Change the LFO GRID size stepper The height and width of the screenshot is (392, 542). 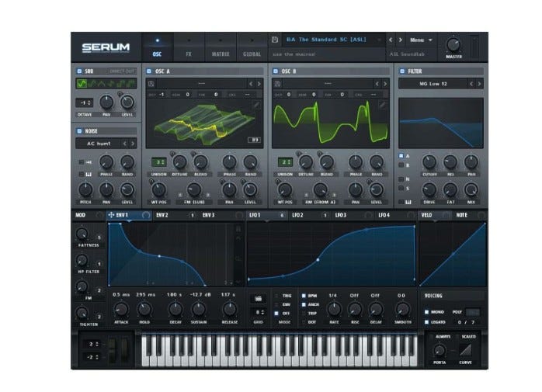point(259,312)
